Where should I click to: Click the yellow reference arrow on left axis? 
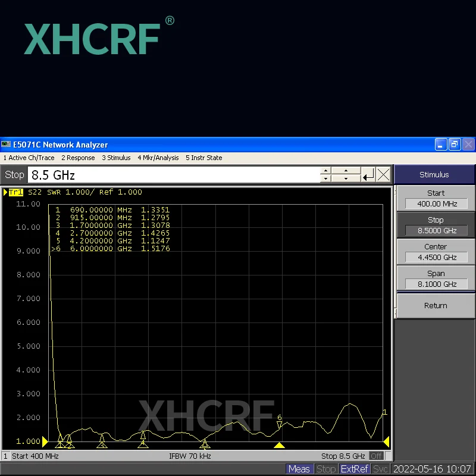(45, 441)
